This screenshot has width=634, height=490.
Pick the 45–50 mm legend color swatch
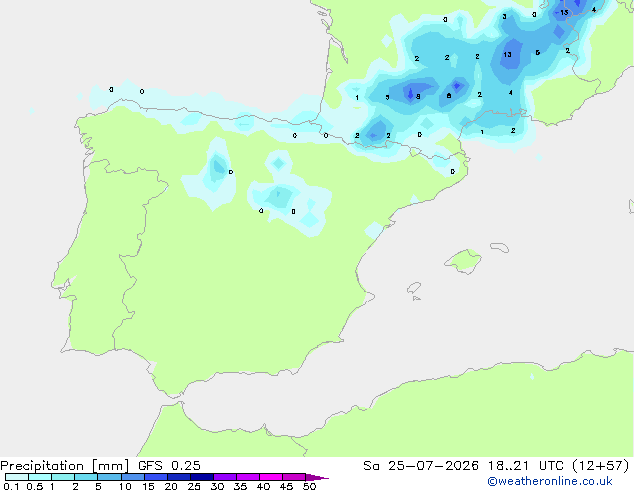tap(294, 477)
